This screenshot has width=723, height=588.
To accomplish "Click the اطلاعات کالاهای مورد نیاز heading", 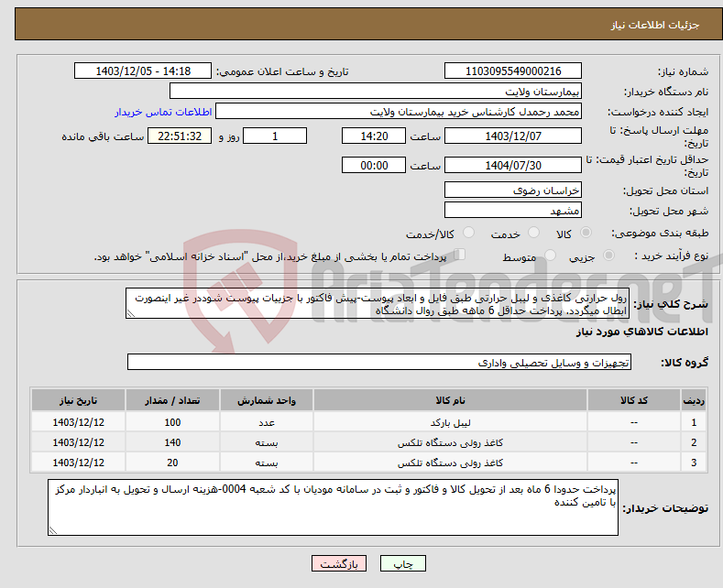I will click(641, 332).
